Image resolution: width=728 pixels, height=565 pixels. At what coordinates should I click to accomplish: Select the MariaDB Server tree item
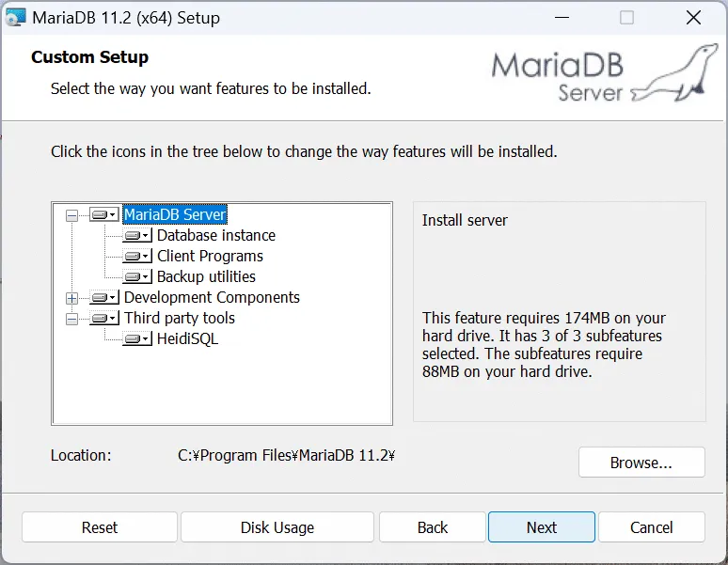[175, 214]
